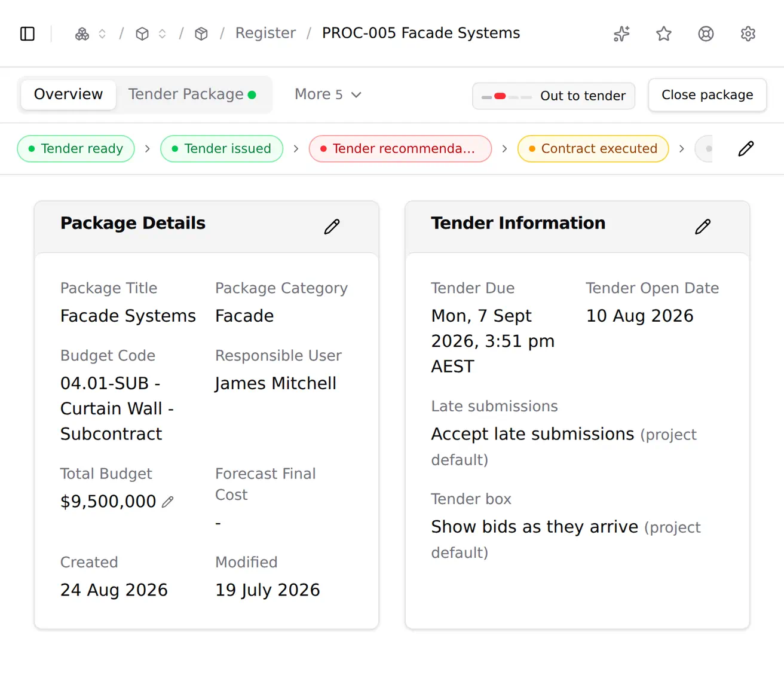Click the Mon, 7 Sept tender due value

(x=493, y=341)
